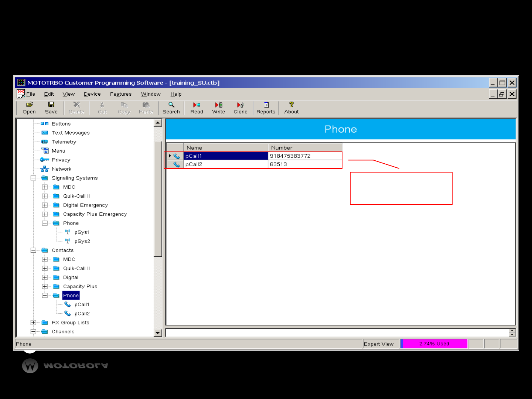
Task: Click Expert View in the status bar
Action: click(381, 344)
